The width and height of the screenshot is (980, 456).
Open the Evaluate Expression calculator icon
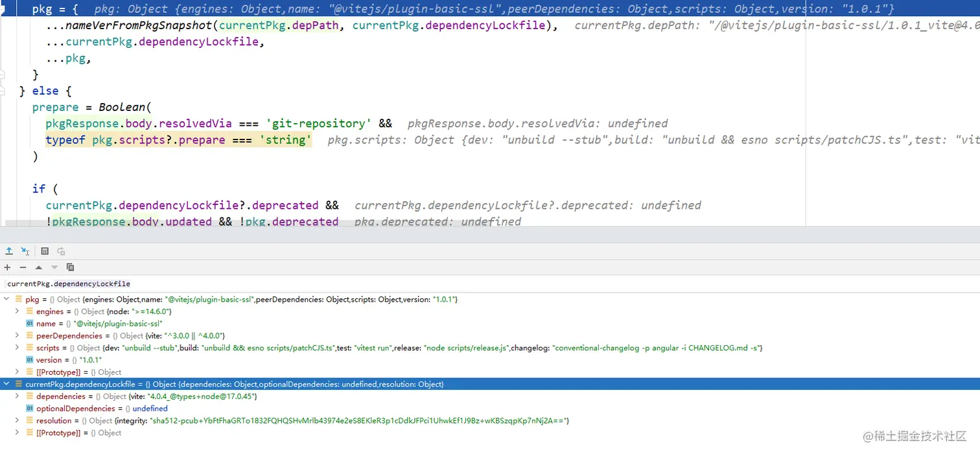tap(45, 251)
